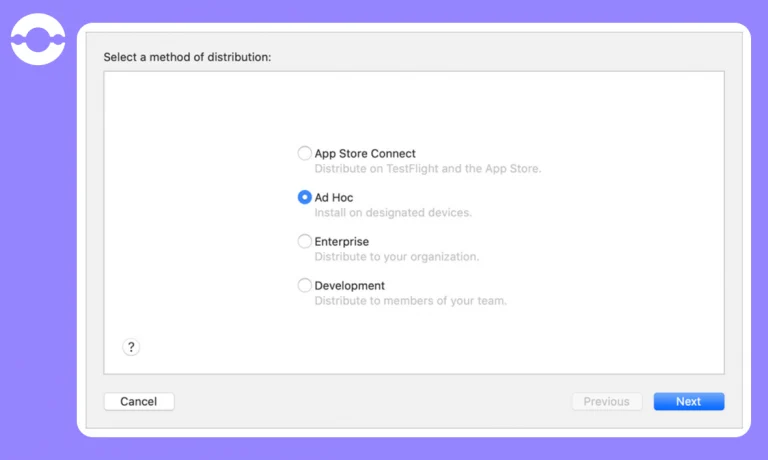
Task: Click 'Distribute on TestFlight and the App Store.' text
Action: (428, 169)
